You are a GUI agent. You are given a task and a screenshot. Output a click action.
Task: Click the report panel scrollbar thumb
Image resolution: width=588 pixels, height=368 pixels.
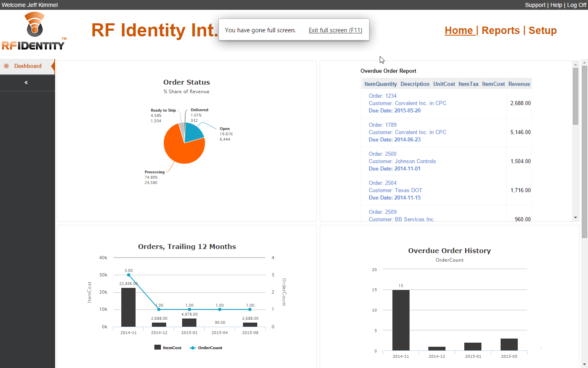tap(575, 96)
